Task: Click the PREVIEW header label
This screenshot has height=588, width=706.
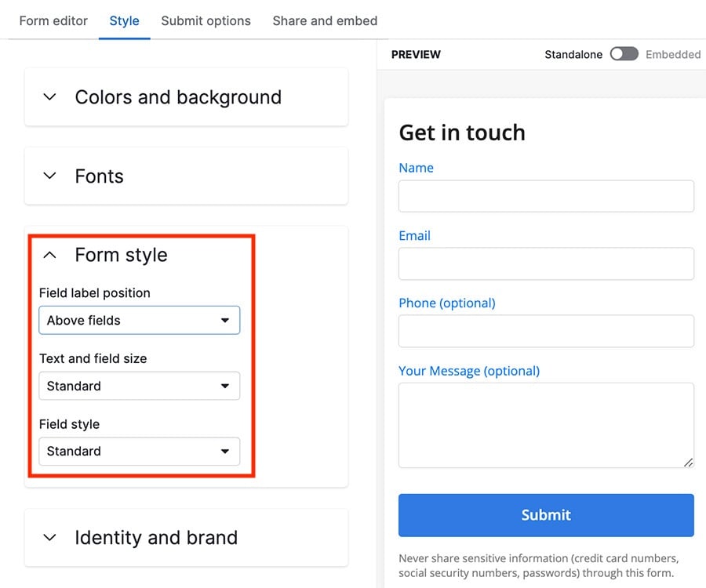Action: point(416,54)
